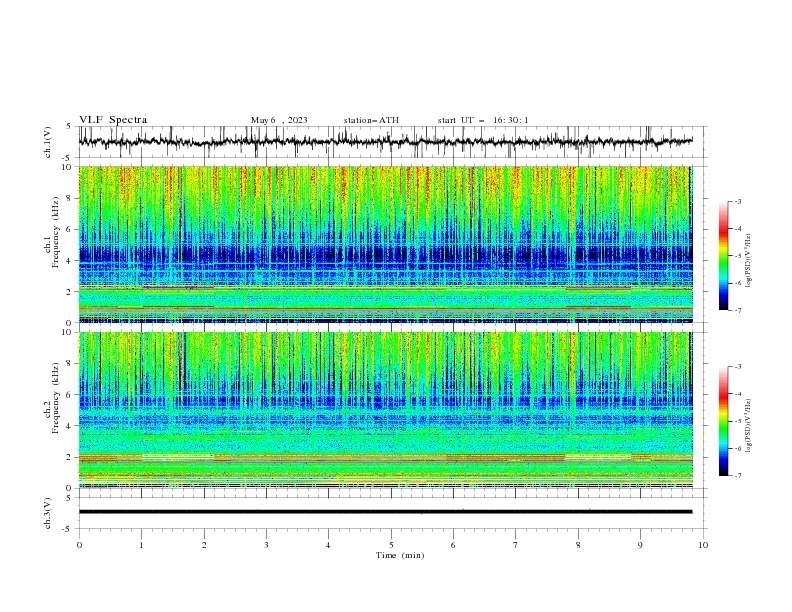Image resolution: width=792 pixels, height=612 pixels.
Task: Click the ch.2 "Frequency (kHz)" axis label
Action: pos(56,398)
